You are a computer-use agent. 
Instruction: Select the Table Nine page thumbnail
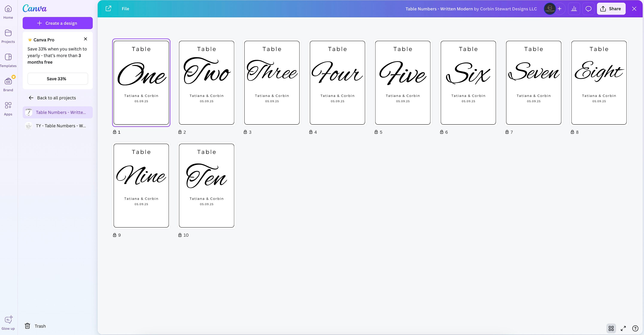141,186
